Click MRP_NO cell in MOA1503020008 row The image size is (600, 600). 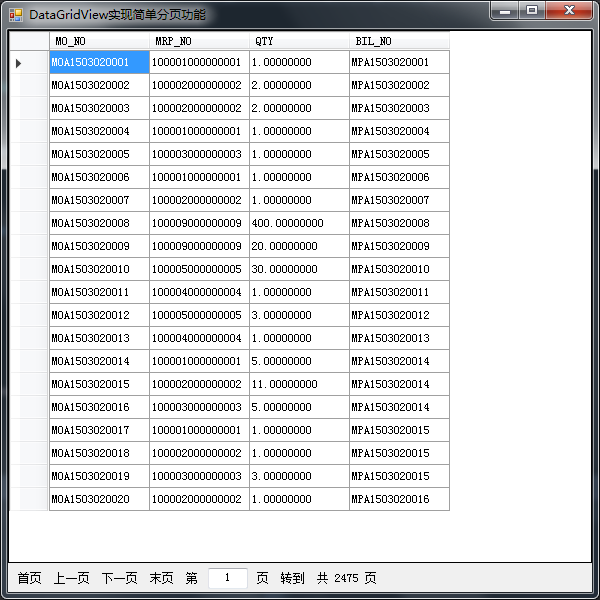[x=199, y=223]
